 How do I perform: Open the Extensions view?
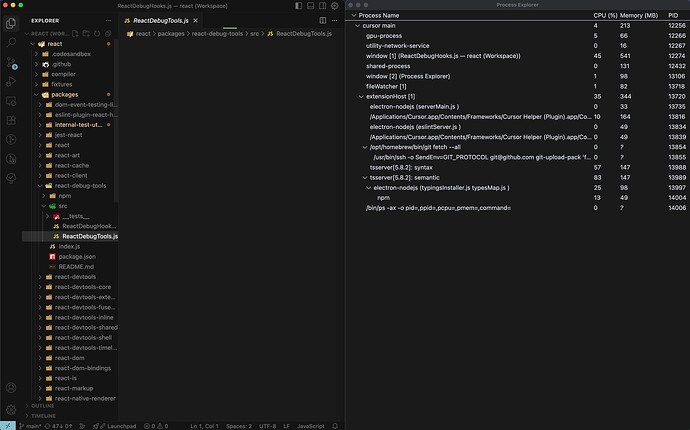[x=11, y=120]
